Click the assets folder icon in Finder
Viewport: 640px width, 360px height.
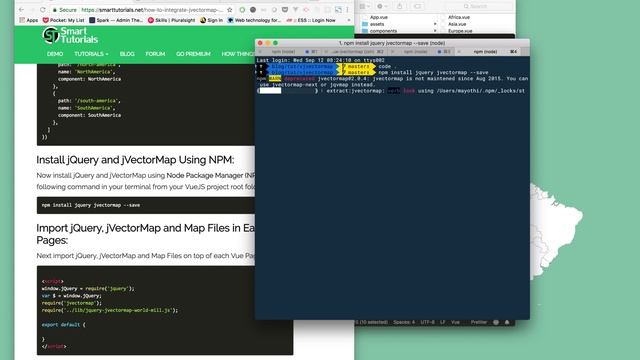(365, 24)
